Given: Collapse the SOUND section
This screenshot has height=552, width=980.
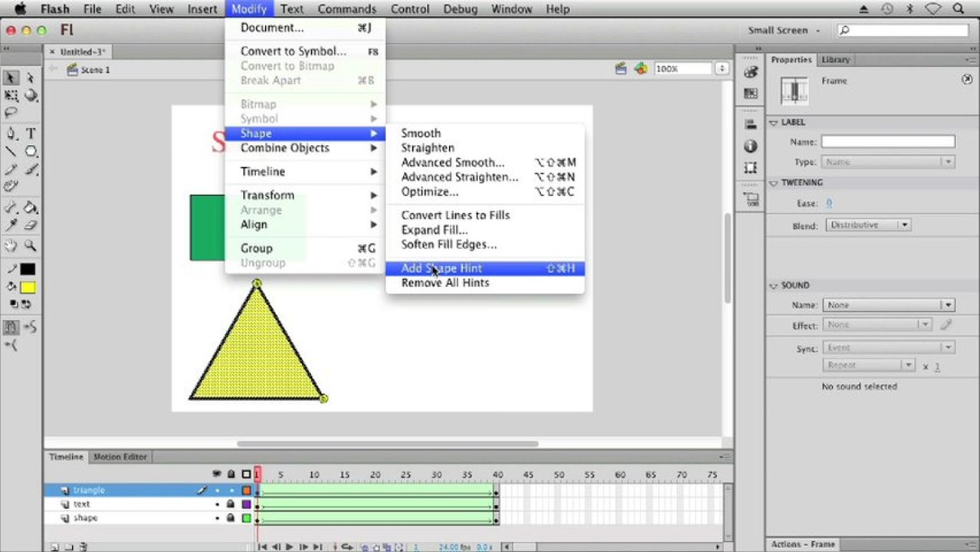Looking at the screenshot, I should [x=774, y=285].
